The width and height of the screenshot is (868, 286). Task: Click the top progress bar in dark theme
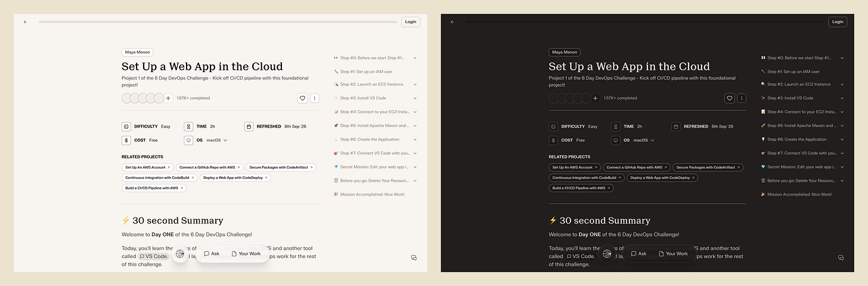click(644, 22)
